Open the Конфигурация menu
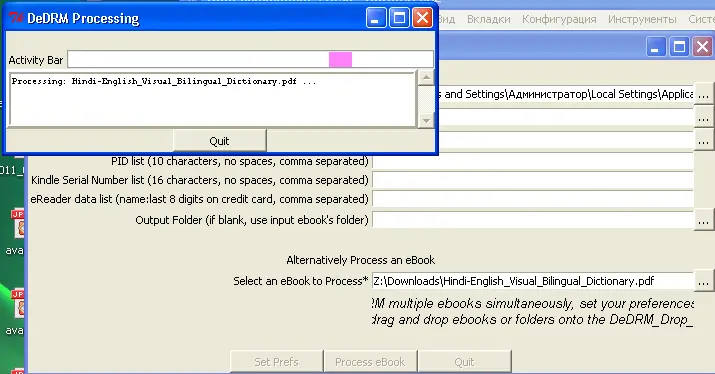This screenshot has height=374, width=715. point(559,19)
